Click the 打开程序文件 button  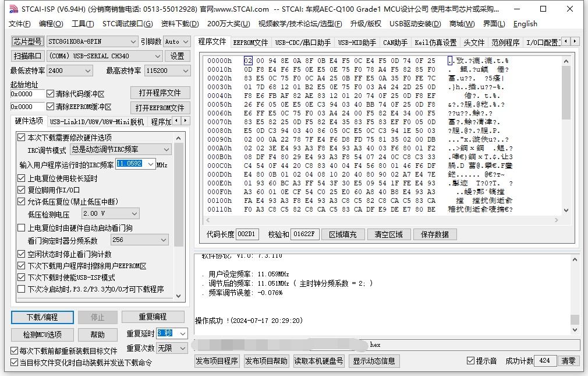coord(160,93)
